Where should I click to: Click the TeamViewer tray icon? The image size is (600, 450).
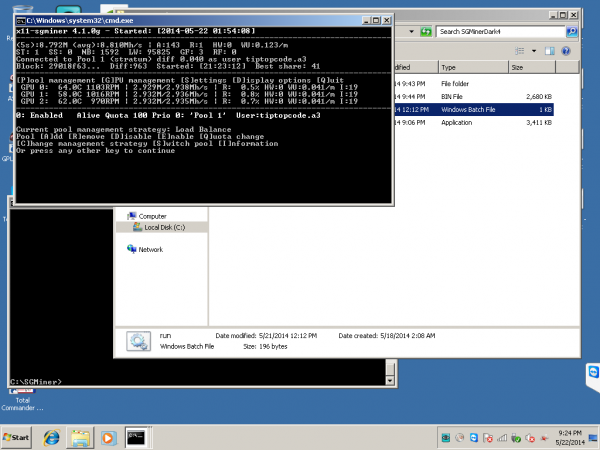click(x=474, y=437)
